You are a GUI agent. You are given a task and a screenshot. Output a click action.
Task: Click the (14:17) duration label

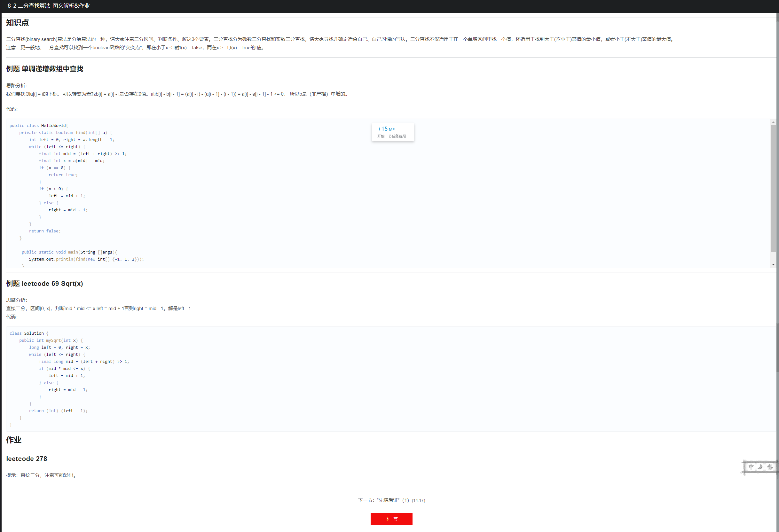[x=418, y=500]
